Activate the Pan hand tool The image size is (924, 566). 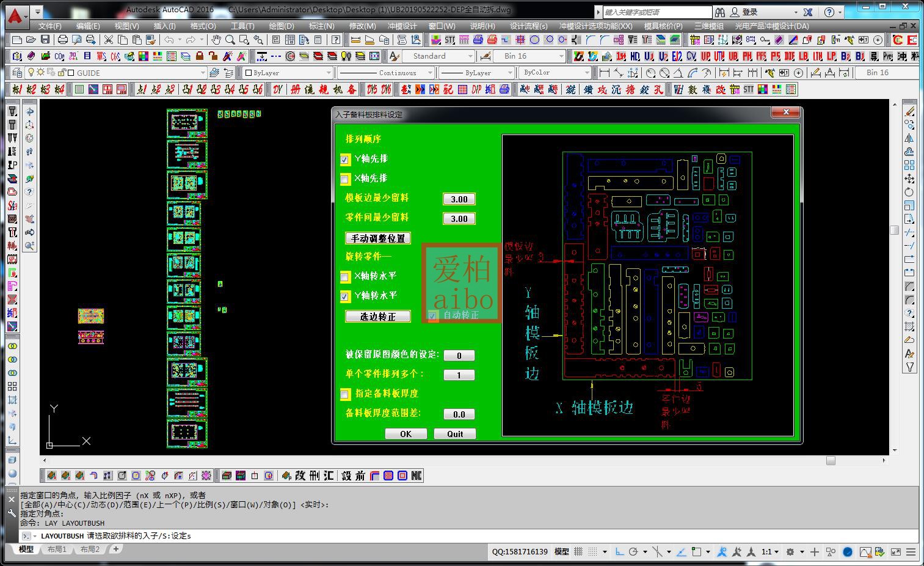click(x=216, y=40)
